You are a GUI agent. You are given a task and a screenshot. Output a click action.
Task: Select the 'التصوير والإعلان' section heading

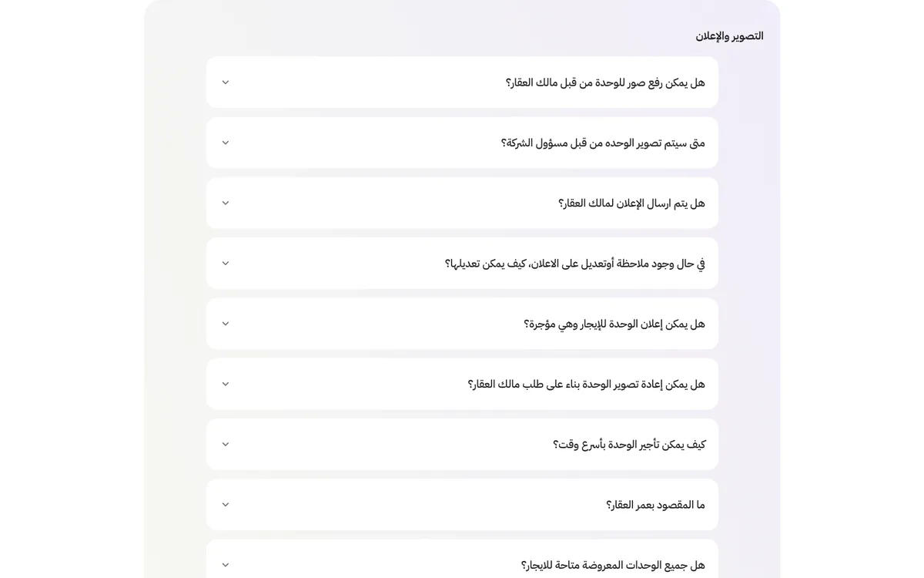click(x=729, y=35)
